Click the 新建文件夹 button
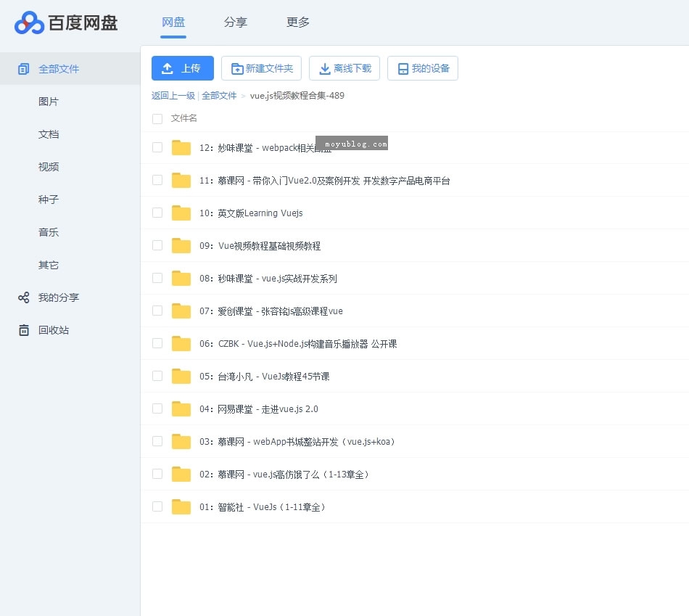Screen dimensions: 689x616 (261, 68)
